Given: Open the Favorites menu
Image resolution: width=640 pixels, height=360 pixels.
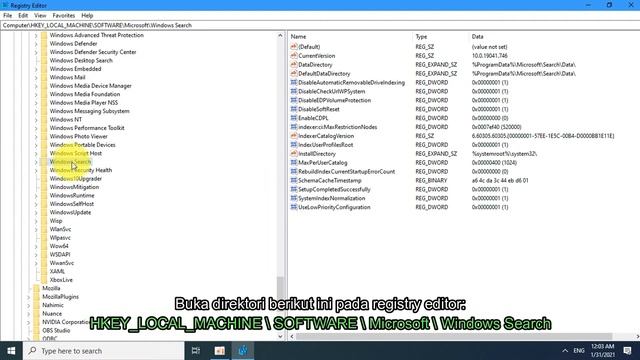Looking at the screenshot, I should click(x=64, y=16).
